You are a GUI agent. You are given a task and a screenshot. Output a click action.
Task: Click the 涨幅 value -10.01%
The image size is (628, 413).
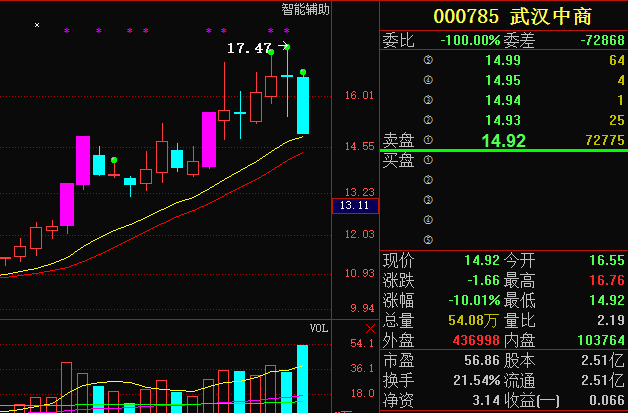pos(474,300)
